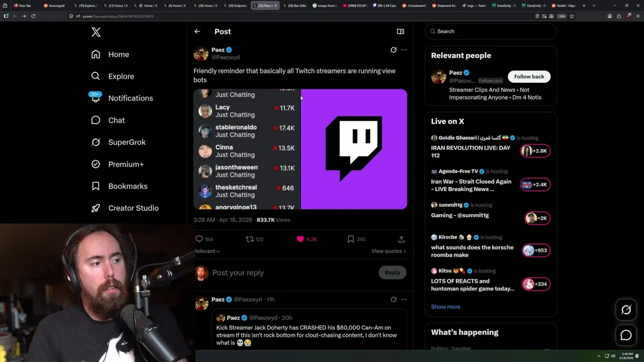Image resolution: width=644 pixels, height=362 pixels.
Task: Open IRAN REVOLUTION LIVE: DAY 112 broadcast
Action: pyautogui.click(x=470, y=151)
